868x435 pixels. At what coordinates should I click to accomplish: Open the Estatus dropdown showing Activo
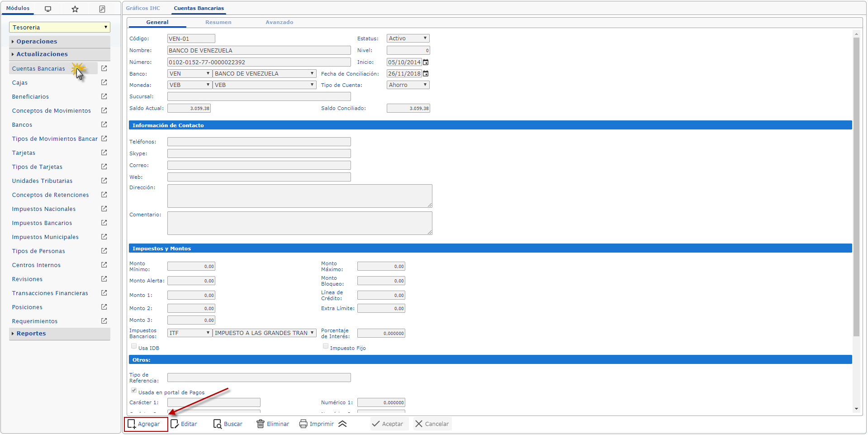408,38
